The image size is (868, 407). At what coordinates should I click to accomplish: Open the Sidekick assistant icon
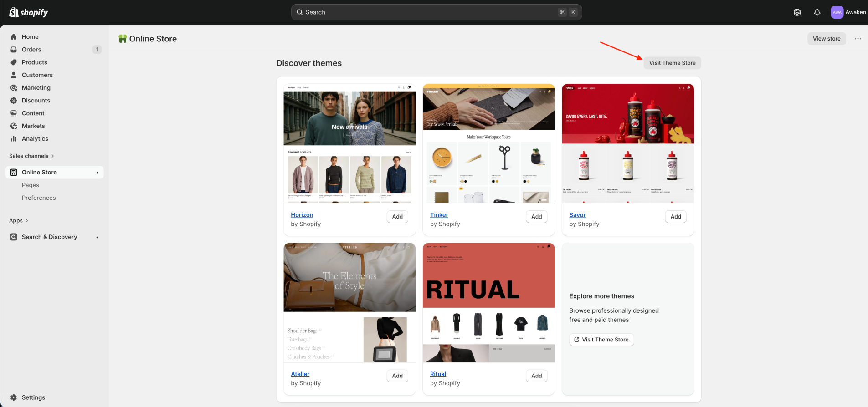(x=797, y=12)
